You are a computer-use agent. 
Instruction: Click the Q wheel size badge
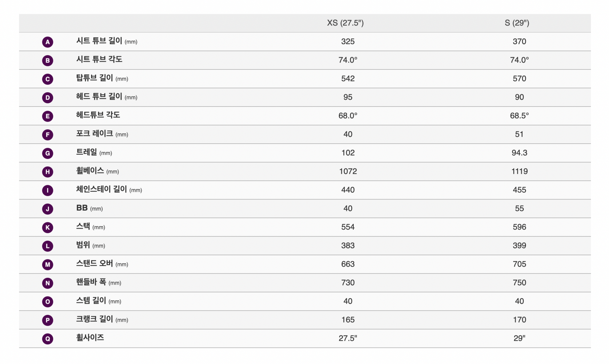point(48,339)
